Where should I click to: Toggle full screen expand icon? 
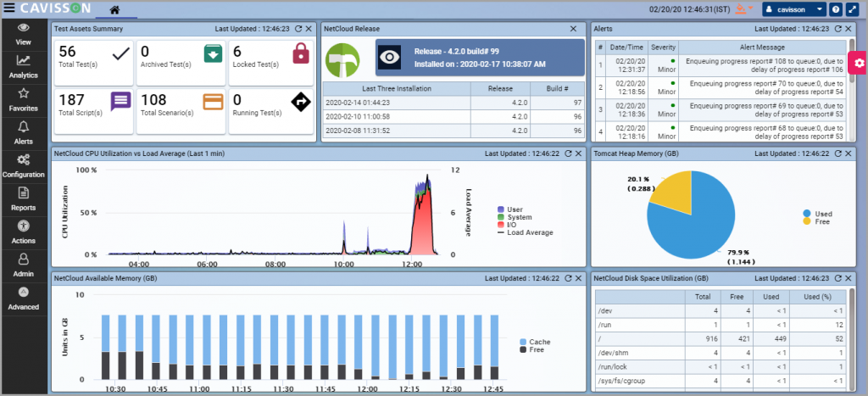pos(853,9)
